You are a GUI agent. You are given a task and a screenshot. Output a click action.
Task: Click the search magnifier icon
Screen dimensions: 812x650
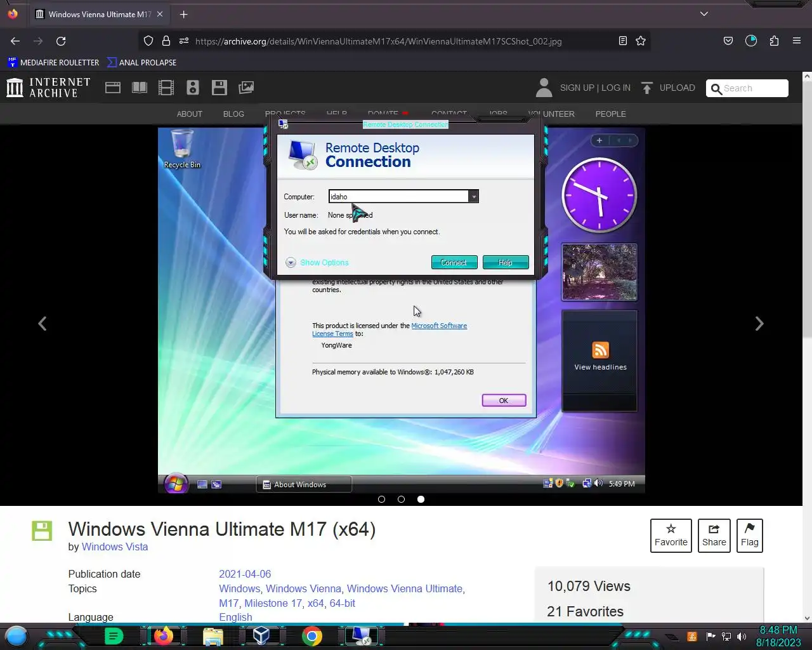(716, 89)
